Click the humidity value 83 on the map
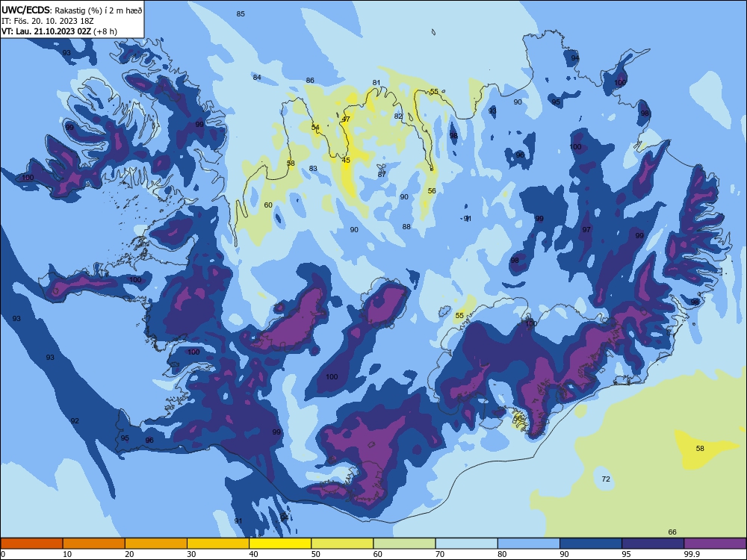Image resolution: width=747 pixels, height=560 pixels. (313, 168)
